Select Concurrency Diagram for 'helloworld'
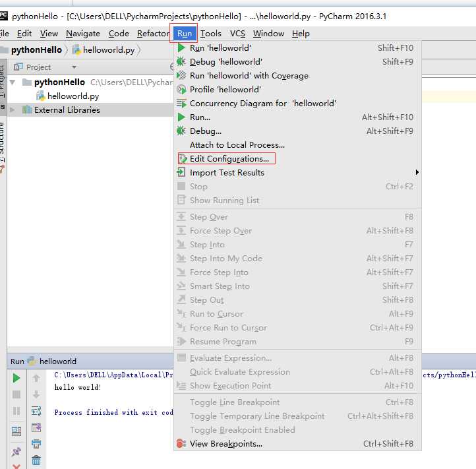476x469 pixels. pyautogui.click(x=297, y=104)
